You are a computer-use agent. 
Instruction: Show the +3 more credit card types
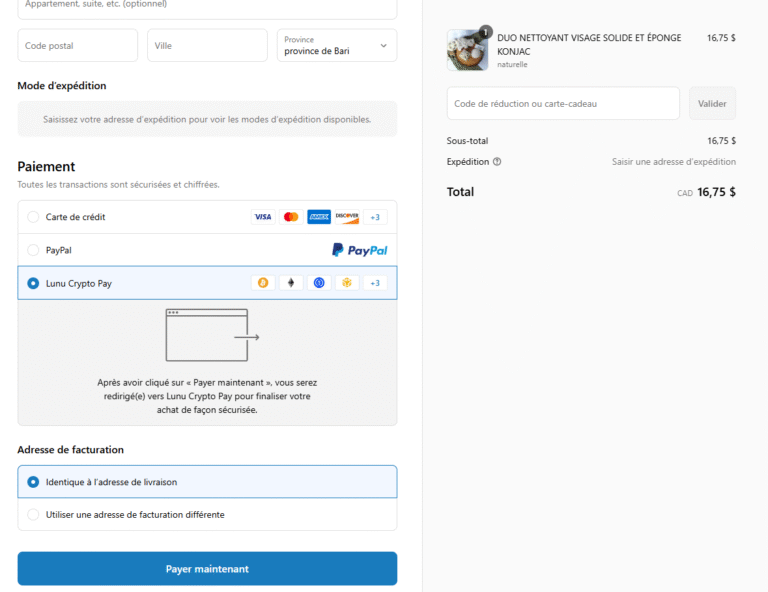pyautogui.click(x=375, y=217)
